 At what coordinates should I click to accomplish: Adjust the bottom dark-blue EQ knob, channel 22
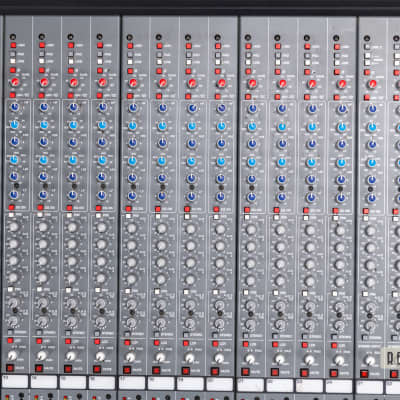tap(281, 198)
